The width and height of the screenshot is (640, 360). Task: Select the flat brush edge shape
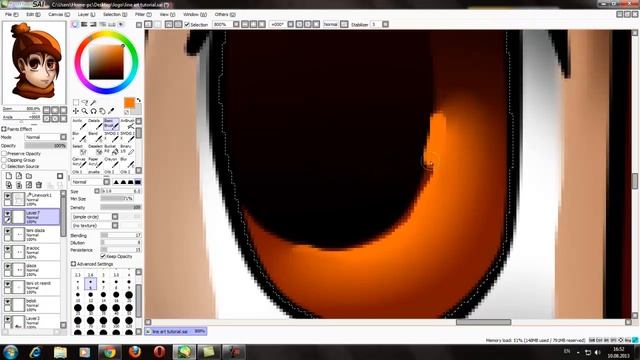pos(138,182)
